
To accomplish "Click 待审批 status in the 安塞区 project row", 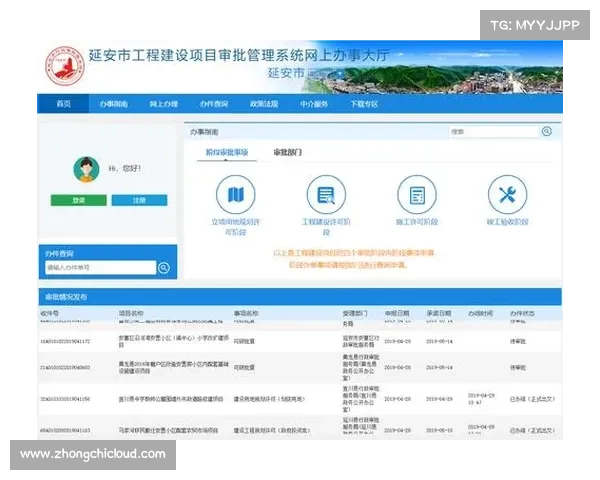I will (x=518, y=341).
